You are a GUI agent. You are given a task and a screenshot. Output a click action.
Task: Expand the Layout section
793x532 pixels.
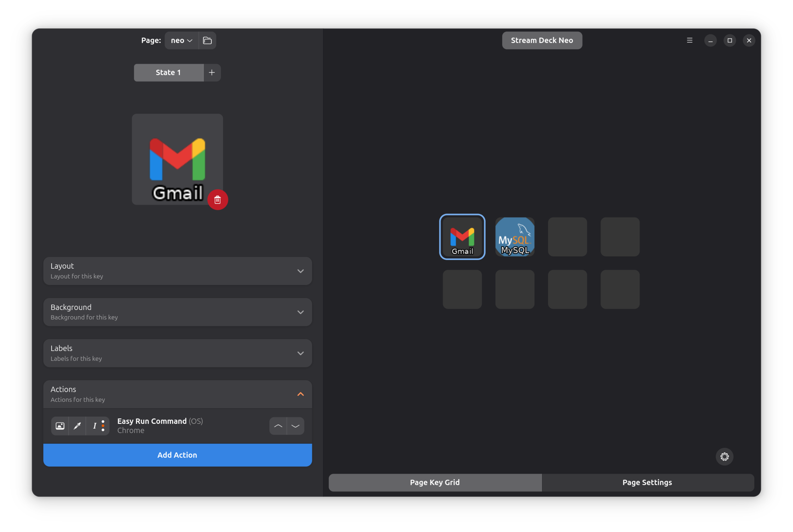click(x=178, y=271)
